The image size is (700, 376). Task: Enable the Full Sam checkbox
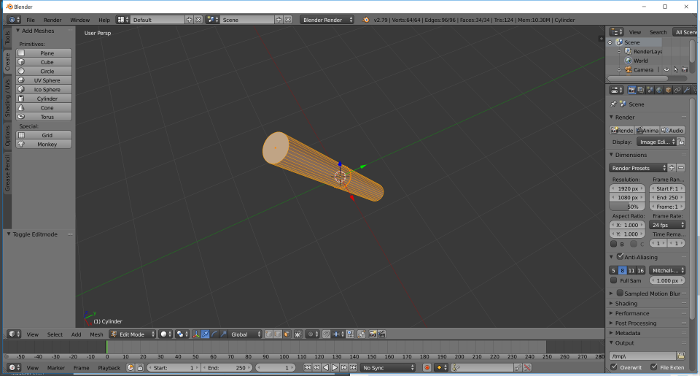click(x=613, y=280)
